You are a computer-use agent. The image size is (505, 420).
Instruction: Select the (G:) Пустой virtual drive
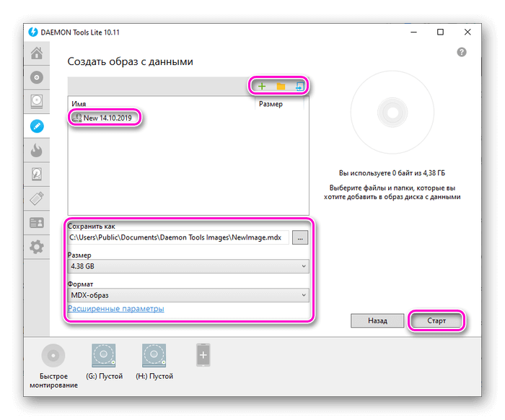tap(104, 362)
